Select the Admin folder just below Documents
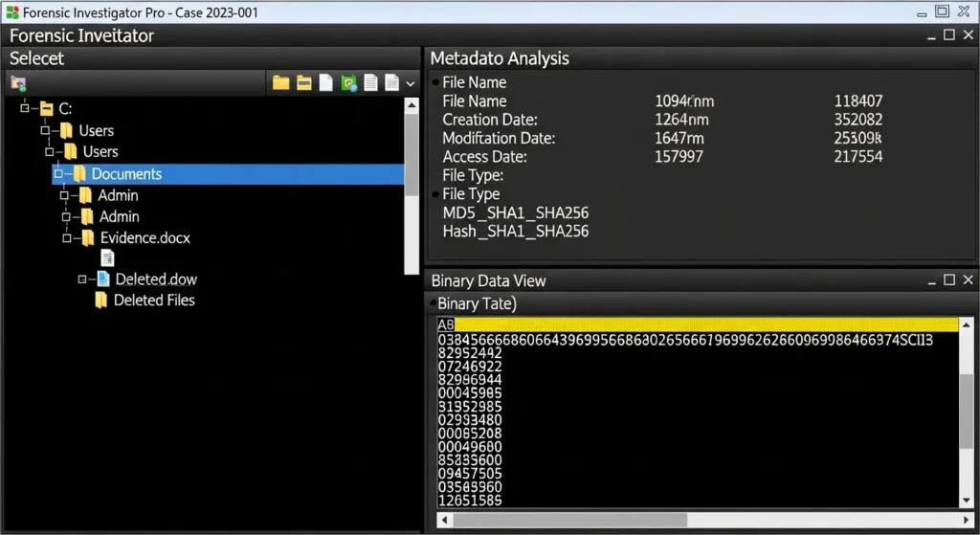 (x=118, y=195)
